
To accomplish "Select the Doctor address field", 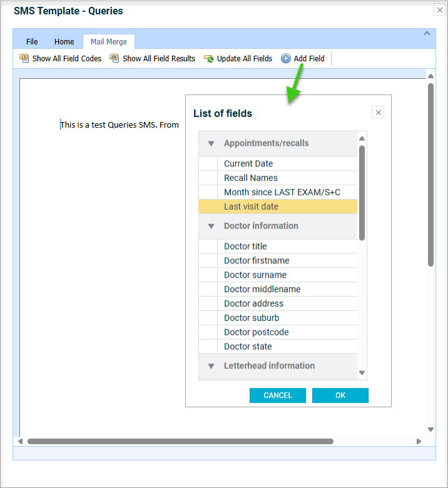I will (x=278, y=303).
